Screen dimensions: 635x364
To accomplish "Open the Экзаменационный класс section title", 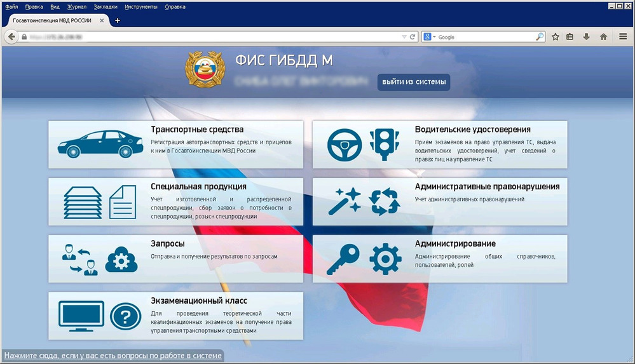I will tap(199, 301).
